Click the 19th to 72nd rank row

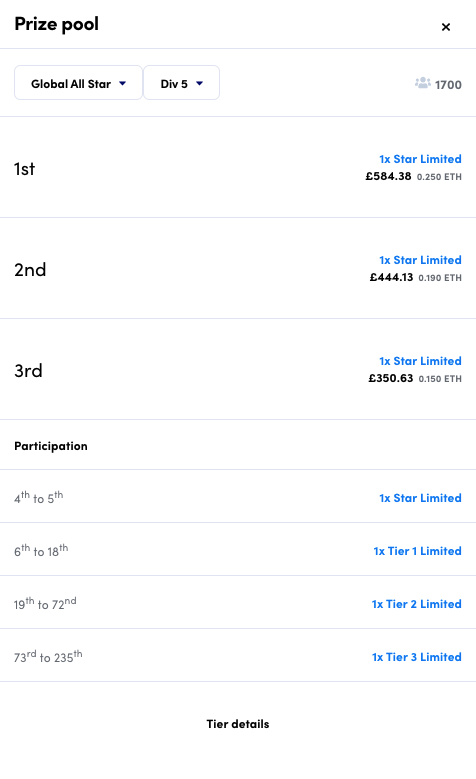(x=238, y=602)
